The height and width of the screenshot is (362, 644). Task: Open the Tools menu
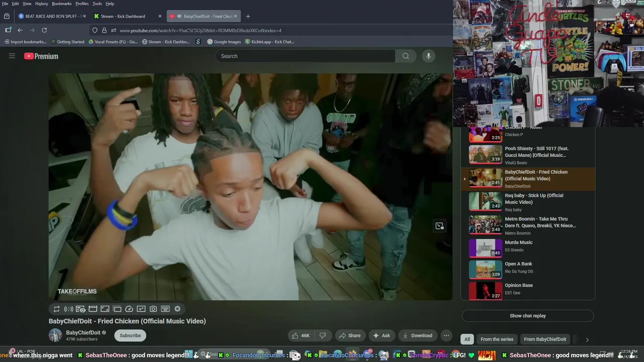pyautogui.click(x=97, y=4)
